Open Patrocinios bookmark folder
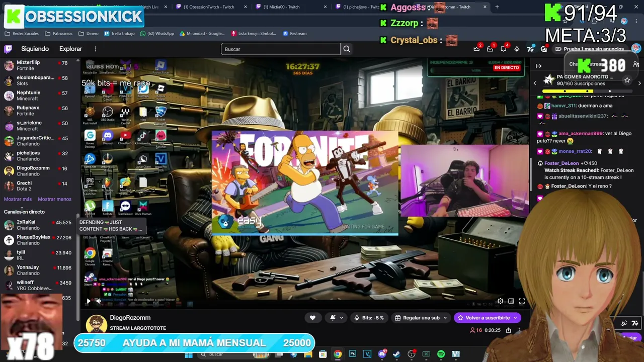Screen dimensions: 644x362 coord(58,34)
